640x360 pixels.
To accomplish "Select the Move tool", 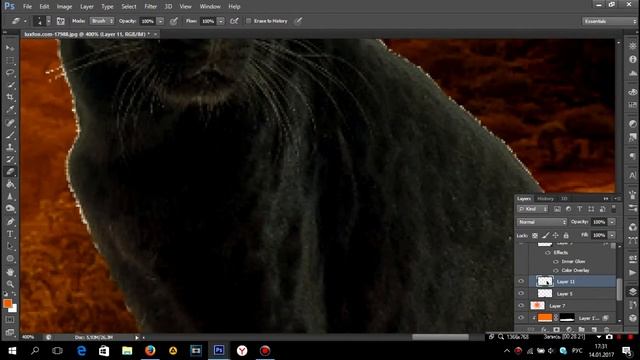I will 10,48.
